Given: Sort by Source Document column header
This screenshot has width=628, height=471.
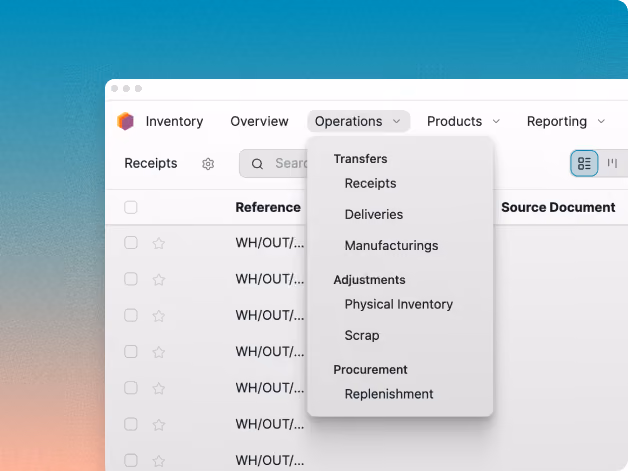Looking at the screenshot, I should point(558,207).
